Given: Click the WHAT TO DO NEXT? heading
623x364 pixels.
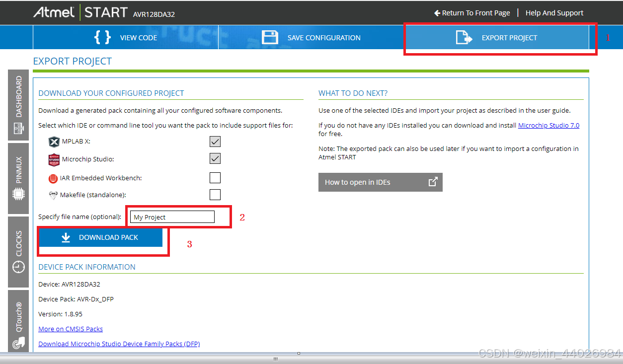Looking at the screenshot, I should pos(353,93).
